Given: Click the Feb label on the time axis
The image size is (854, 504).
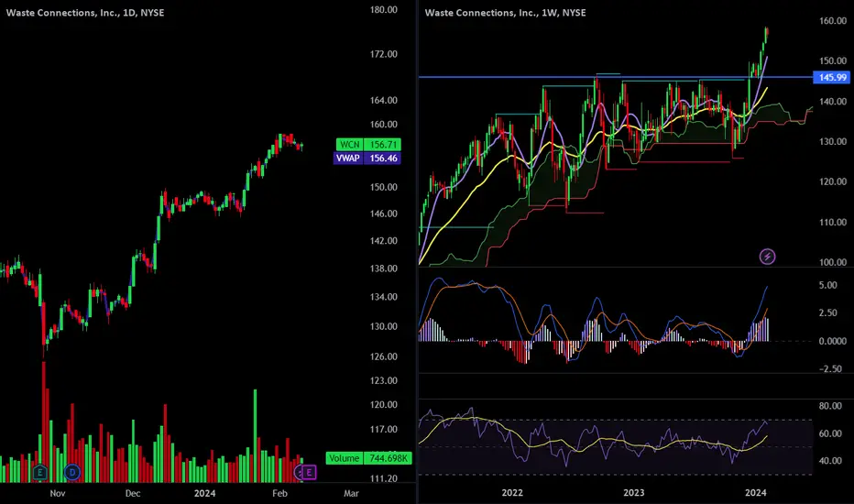Looking at the screenshot, I should click(279, 493).
